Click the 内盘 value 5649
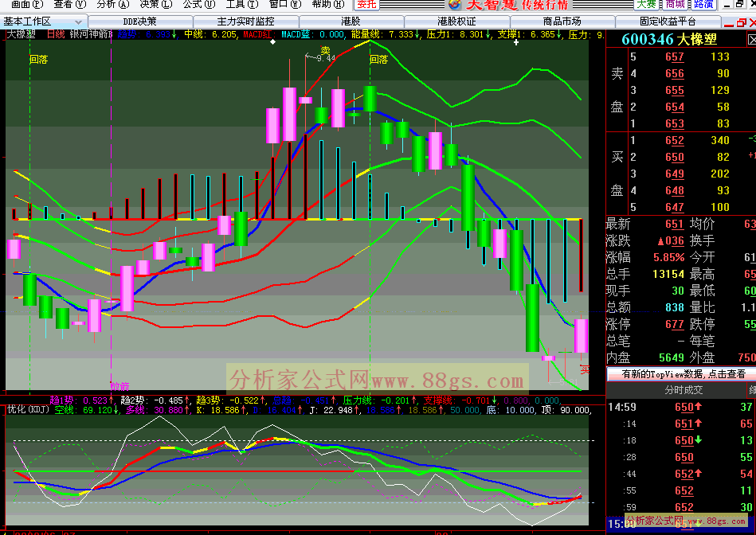756x535 pixels. pos(672,357)
